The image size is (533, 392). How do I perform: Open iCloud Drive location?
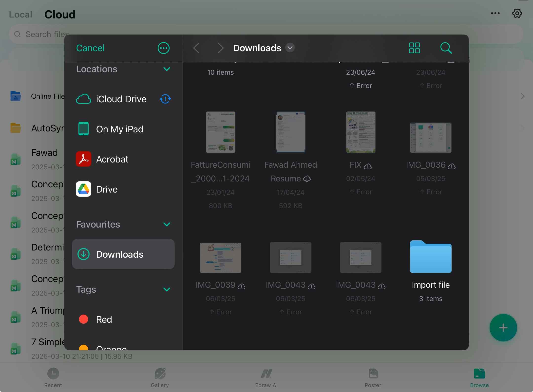click(121, 99)
